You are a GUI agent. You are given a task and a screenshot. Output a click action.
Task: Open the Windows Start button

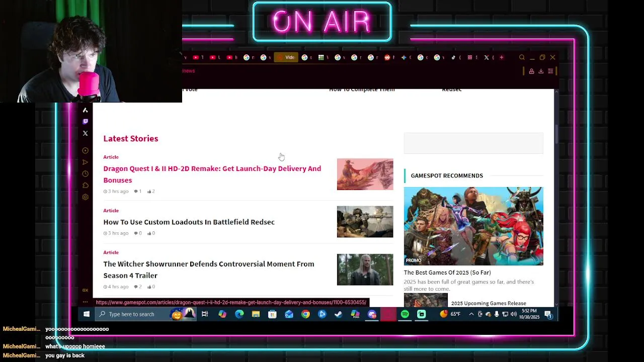click(x=87, y=314)
